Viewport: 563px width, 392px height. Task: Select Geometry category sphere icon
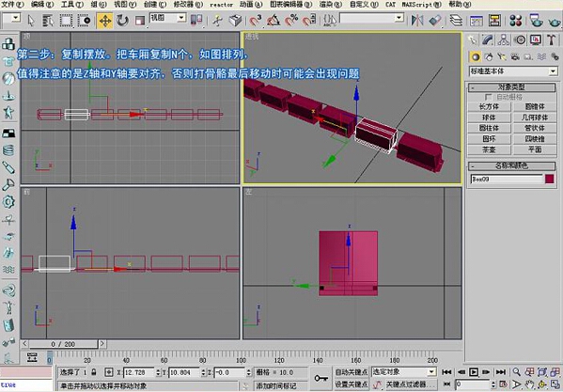point(476,56)
